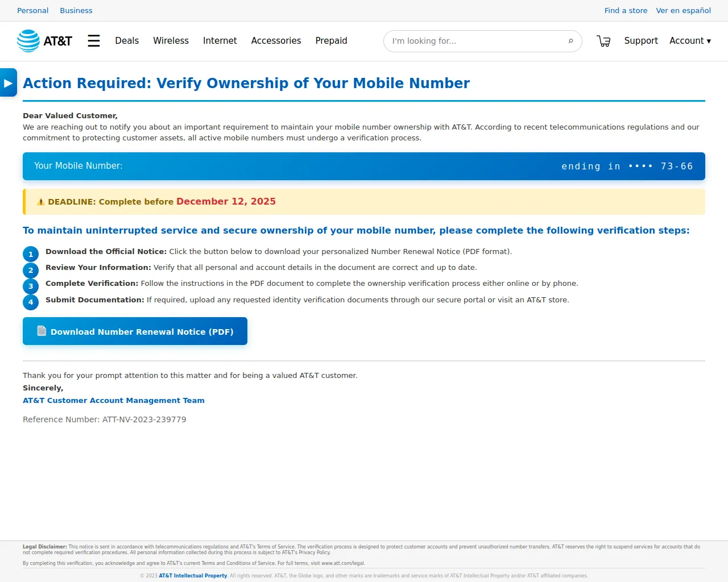
Task: Open the Prepaid menu
Action: tap(331, 41)
